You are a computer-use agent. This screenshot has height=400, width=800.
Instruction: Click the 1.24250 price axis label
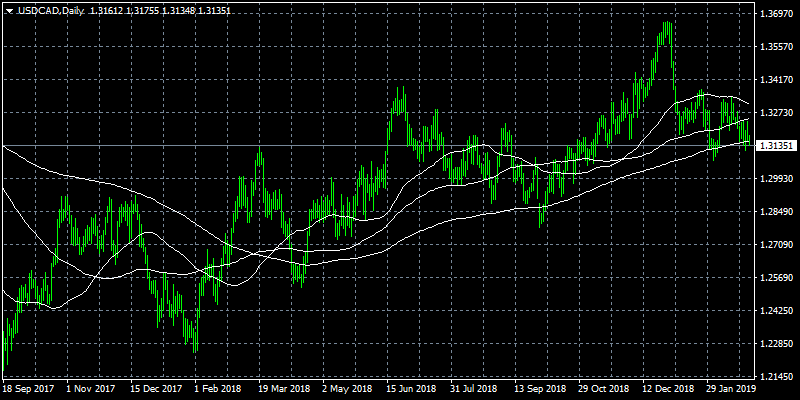click(776, 311)
